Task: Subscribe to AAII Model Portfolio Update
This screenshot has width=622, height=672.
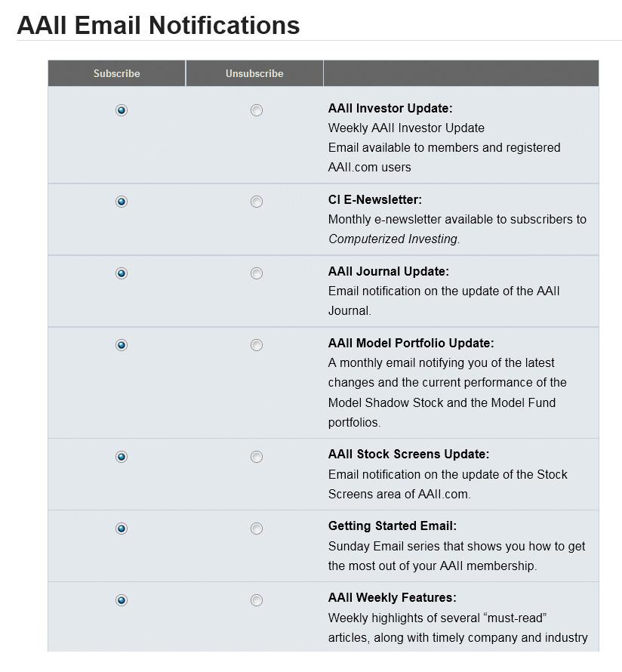Action: pyautogui.click(x=122, y=345)
